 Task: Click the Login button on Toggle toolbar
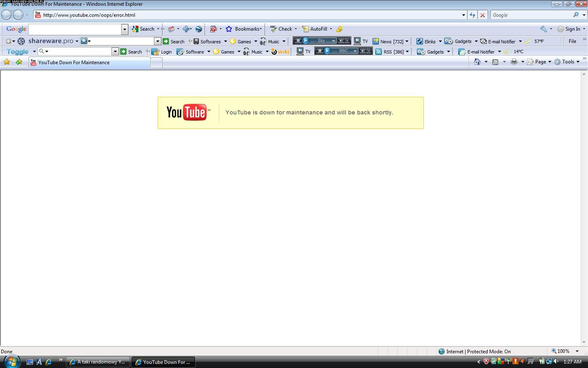(x=162, y=52)
